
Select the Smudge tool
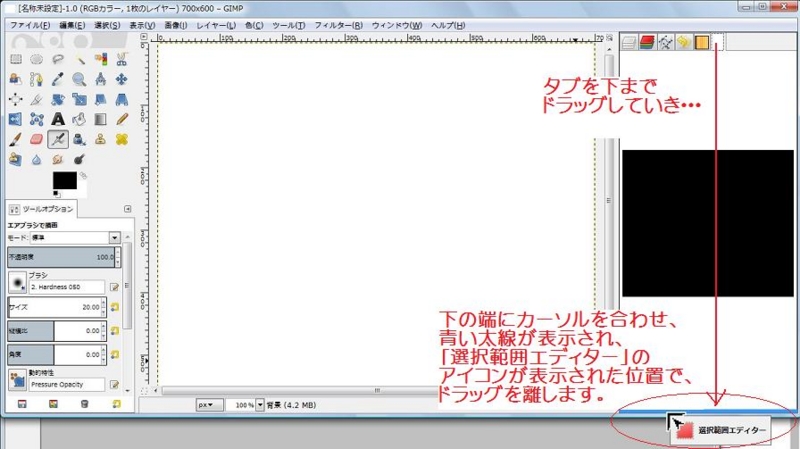pyautogui.click(x=58, y=159)
